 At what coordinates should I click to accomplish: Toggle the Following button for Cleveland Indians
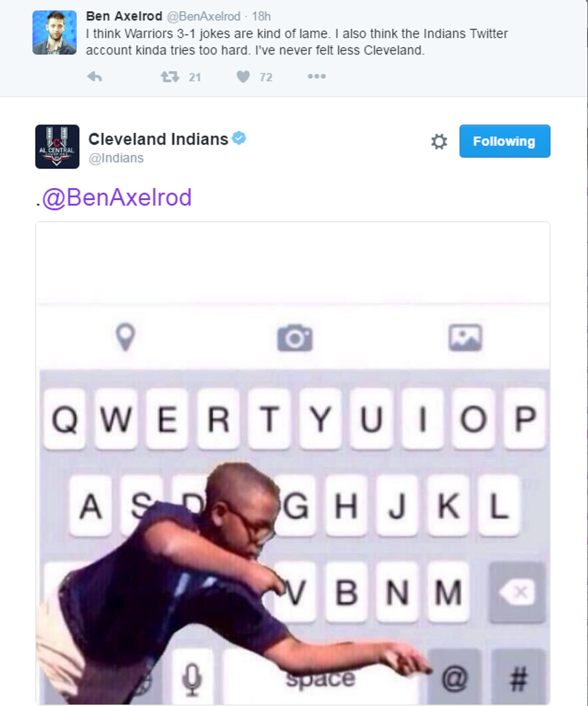[505, 141]
